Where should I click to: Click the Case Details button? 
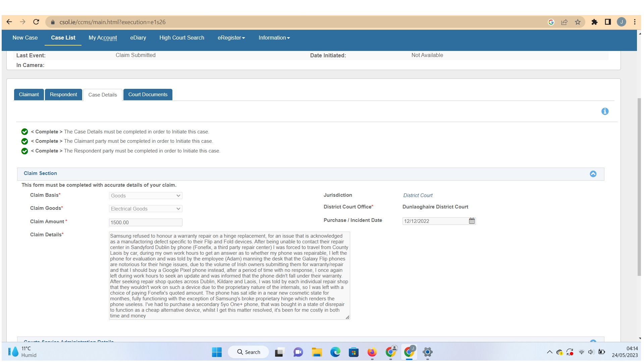tap(103, 95)
